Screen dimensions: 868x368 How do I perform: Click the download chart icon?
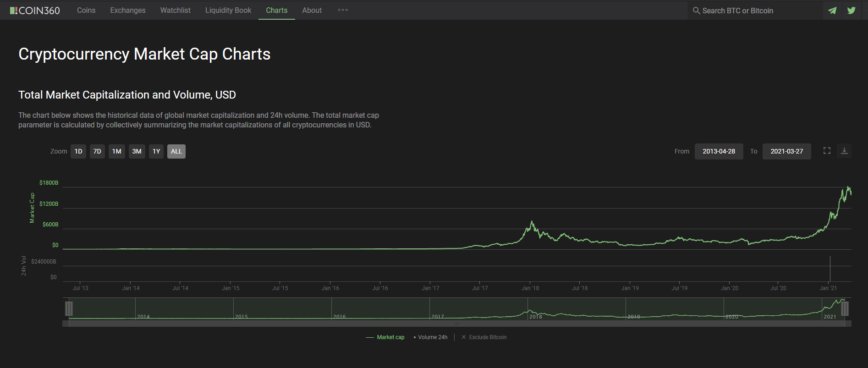[x=844, y=151]
